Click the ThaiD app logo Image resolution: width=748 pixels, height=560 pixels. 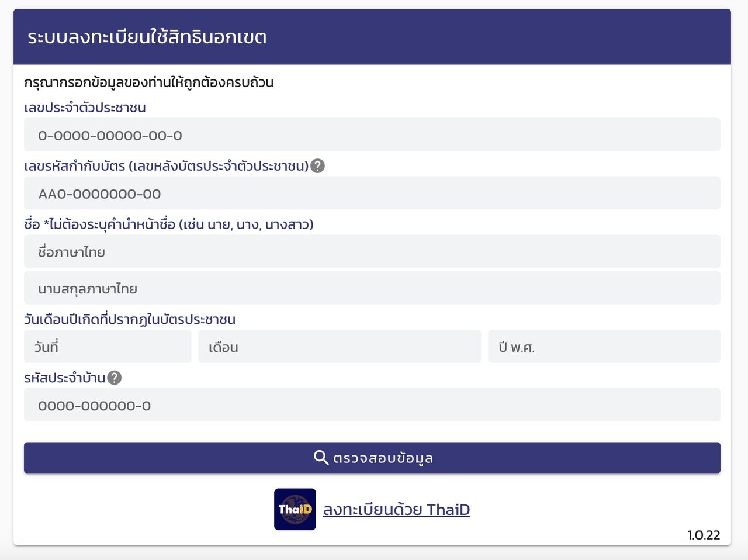click(295, 509)
